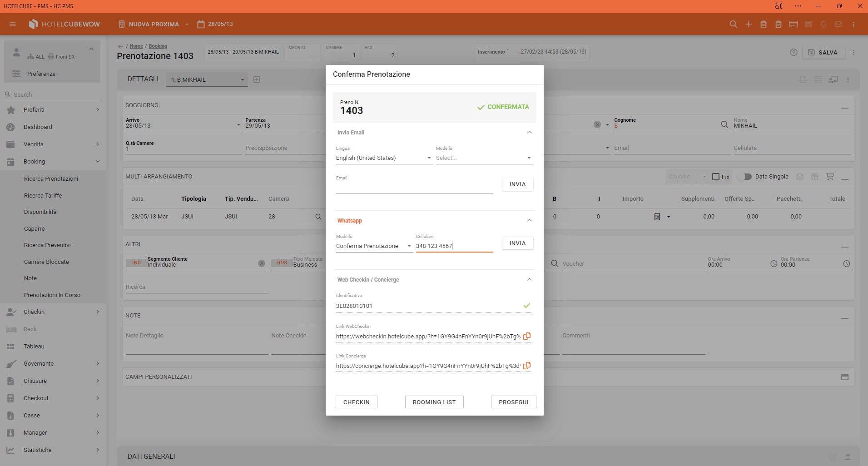Open Ricerca Prenotazioni in sidebar
Image resolution: width=868 pixels, height=466 pixels.
[51, 178]
